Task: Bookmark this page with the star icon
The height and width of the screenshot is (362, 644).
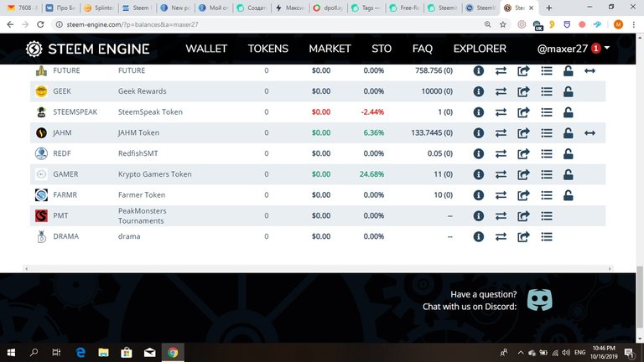Action: pos(503,24)
